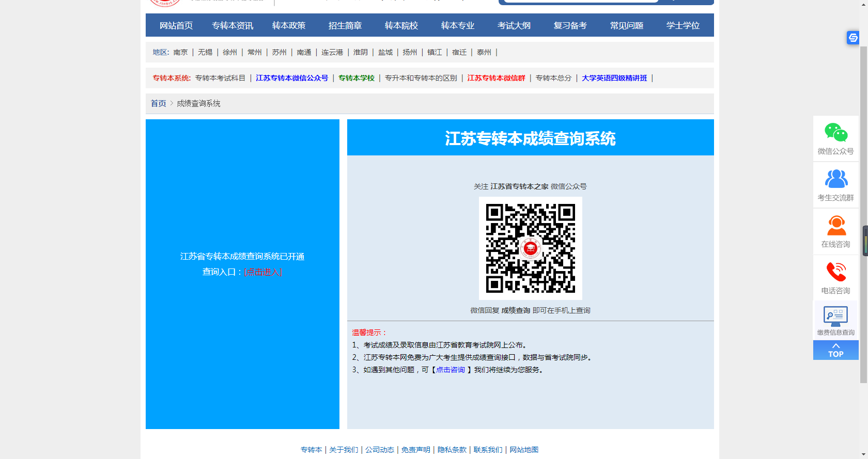This screenshot has height=459, width=868.
Task: Select the 连云港 region link
Action: pyautogui.click(x=332, y=52)
